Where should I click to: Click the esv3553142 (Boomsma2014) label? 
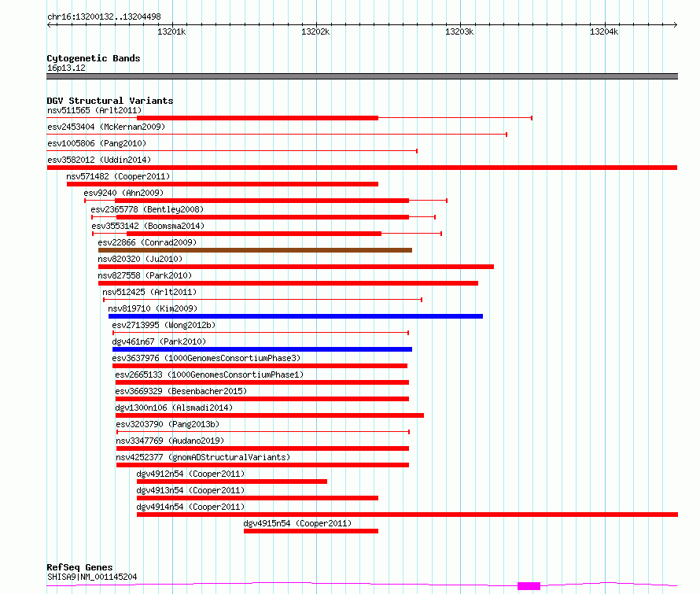(148, 226)
